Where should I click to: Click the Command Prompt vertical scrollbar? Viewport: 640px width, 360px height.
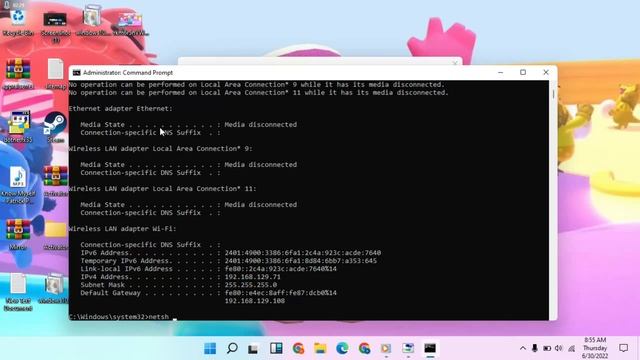point(553,200)
